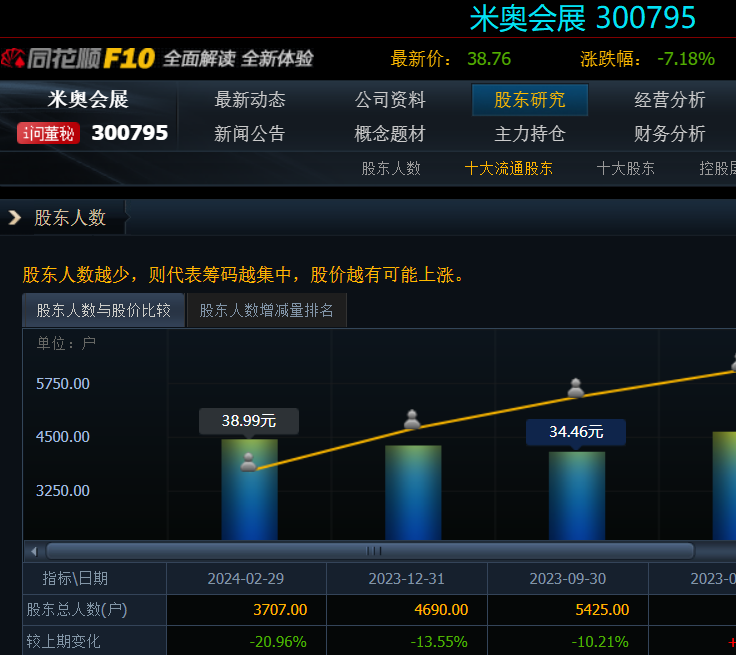Image resolution: width=736 pixels, height=655 pixels.
Task: Jump to 十大股东 sub-section
Action: [x=625, y=168]
